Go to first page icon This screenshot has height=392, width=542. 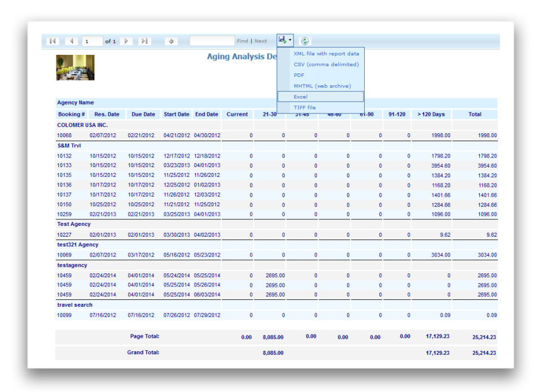pyautogui.click(x=53, y=41)
